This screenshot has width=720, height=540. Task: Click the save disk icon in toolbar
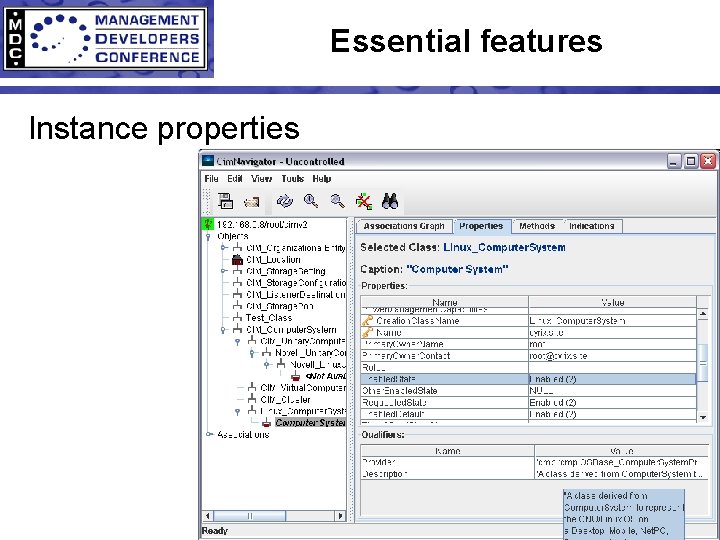point(225,201)
